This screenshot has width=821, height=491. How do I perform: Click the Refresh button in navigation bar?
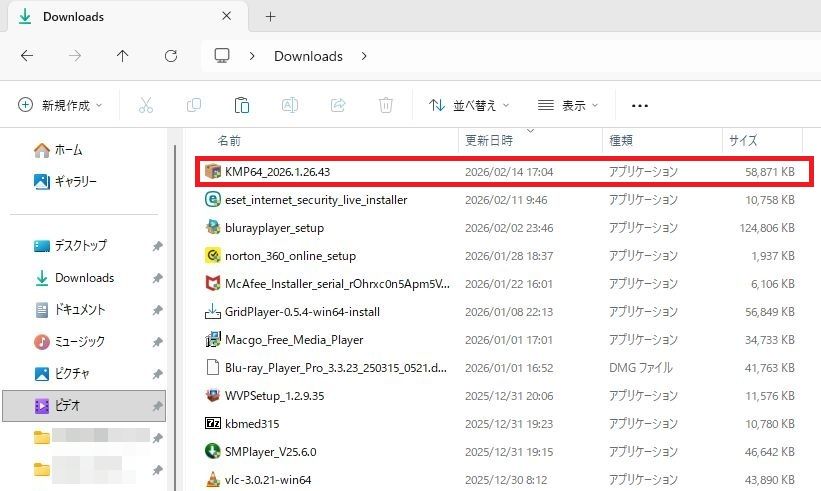click(171, 56)
